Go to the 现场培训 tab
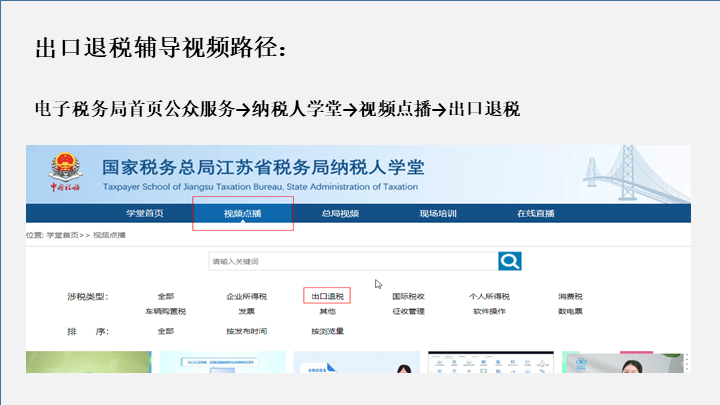This screenshot has width=720, height=405. pyautogui.click(x=438, y=214)
